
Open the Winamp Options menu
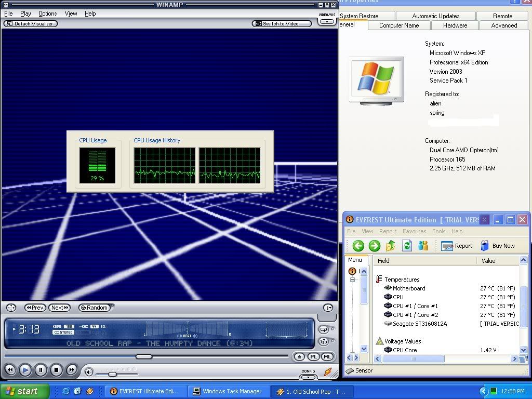[47, 14]
